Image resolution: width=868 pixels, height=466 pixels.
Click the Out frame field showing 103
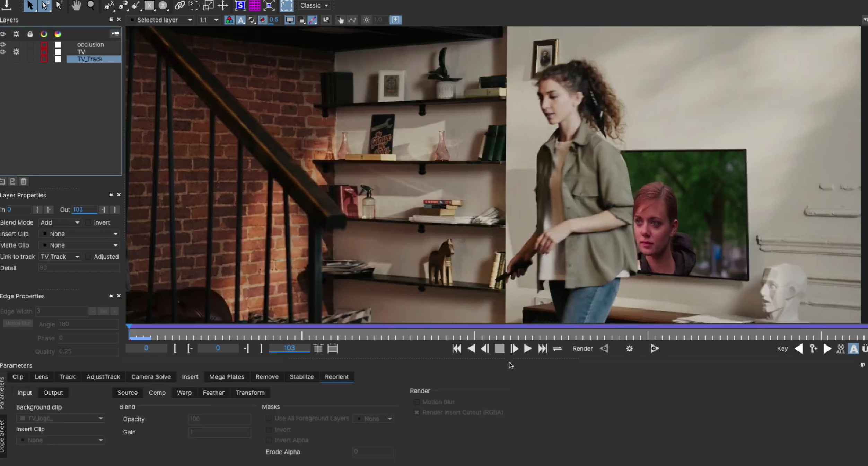(x=84, y=209)
